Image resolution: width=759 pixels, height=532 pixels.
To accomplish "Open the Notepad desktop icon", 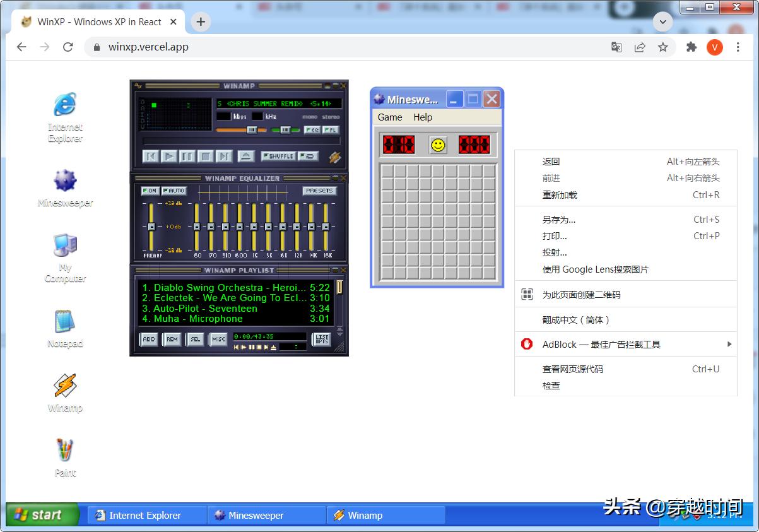I will 65,328.
